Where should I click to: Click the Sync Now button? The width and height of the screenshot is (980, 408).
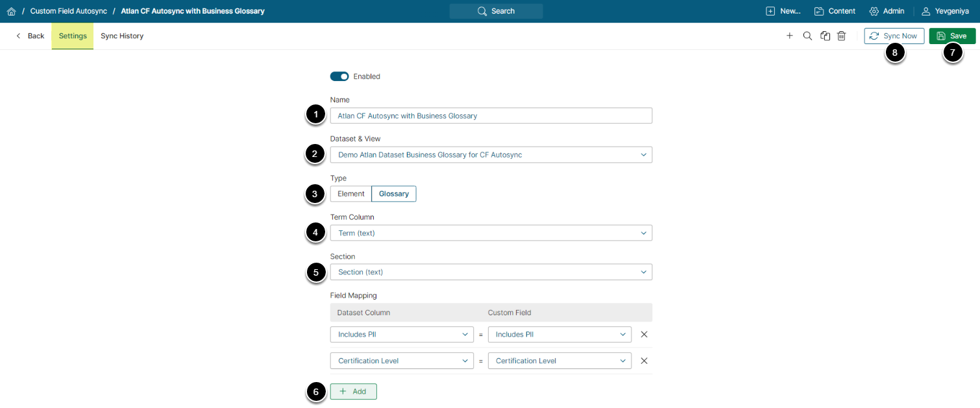pyautogui.click(x=894, y=36)
